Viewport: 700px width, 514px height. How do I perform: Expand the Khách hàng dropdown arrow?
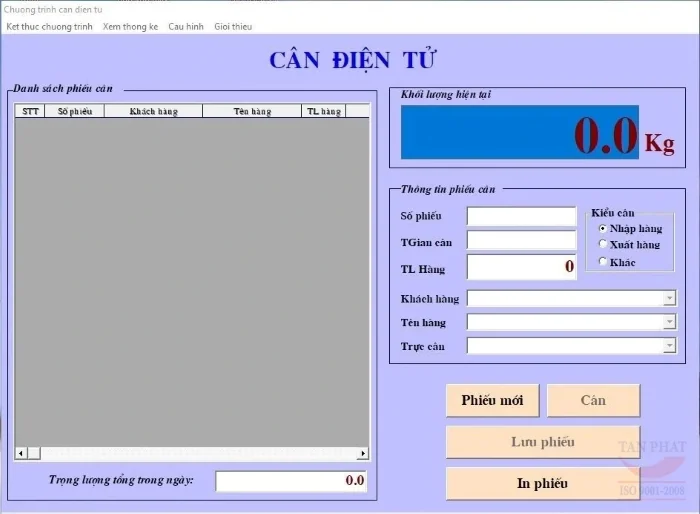tap(669, 298)
